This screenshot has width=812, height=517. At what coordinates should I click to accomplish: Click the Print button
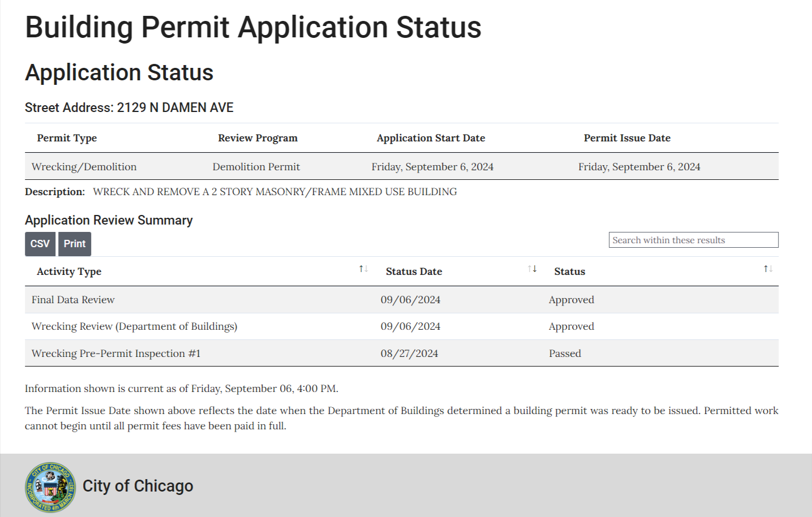pos(75,244)
